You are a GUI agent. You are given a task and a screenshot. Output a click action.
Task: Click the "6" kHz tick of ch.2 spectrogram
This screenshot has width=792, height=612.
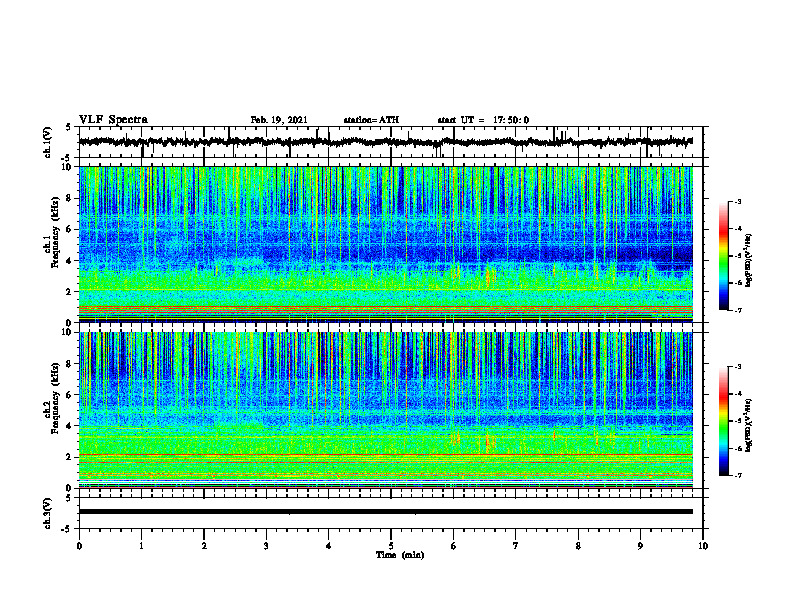coord(70,395)
